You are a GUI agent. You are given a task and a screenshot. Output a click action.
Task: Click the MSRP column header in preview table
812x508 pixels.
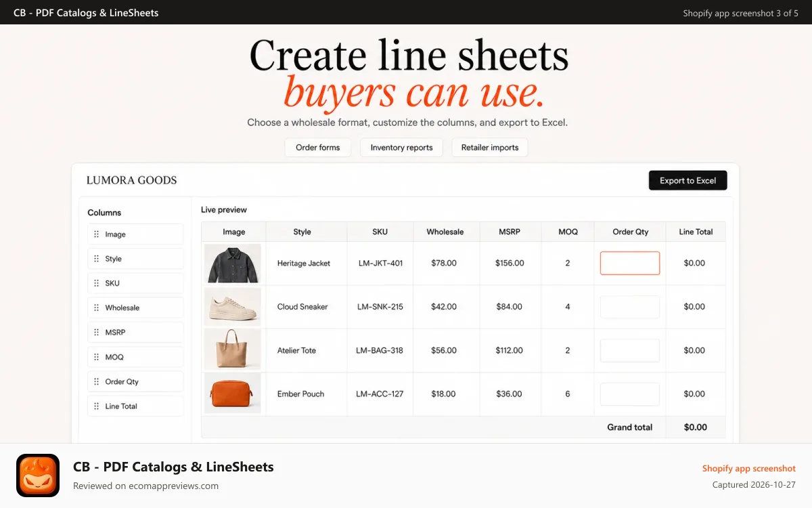[x=510, y=232]
